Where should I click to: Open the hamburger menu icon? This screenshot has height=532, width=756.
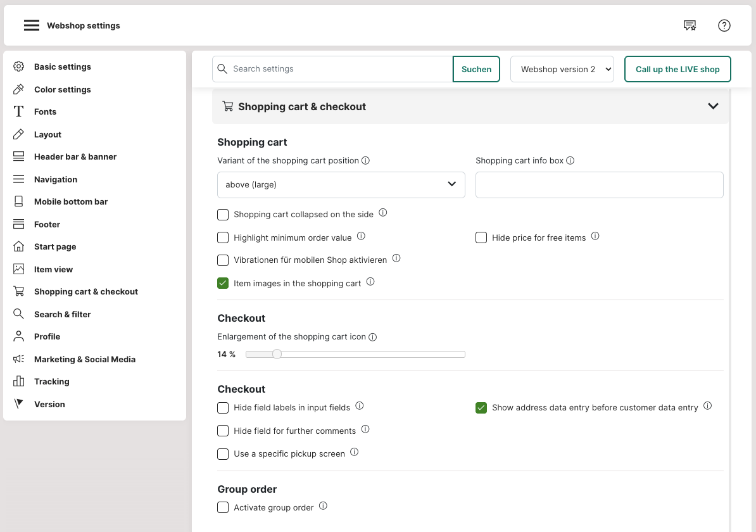click(32, 25)
